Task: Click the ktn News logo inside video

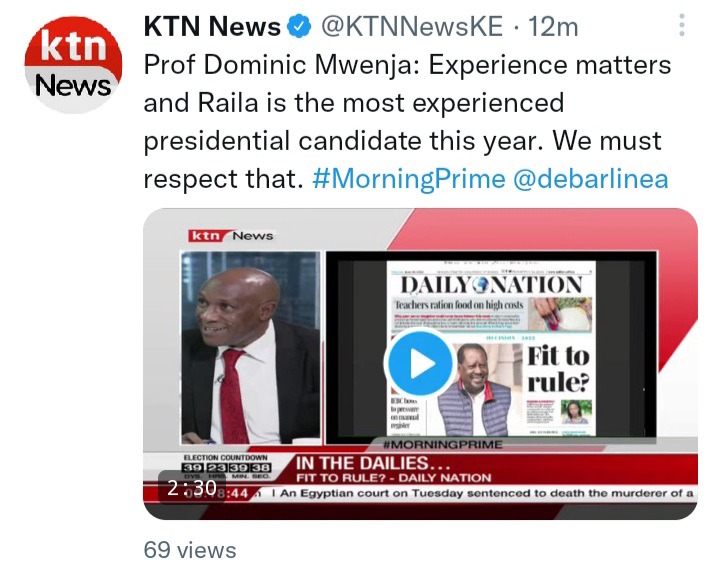Action: (231, 236)
